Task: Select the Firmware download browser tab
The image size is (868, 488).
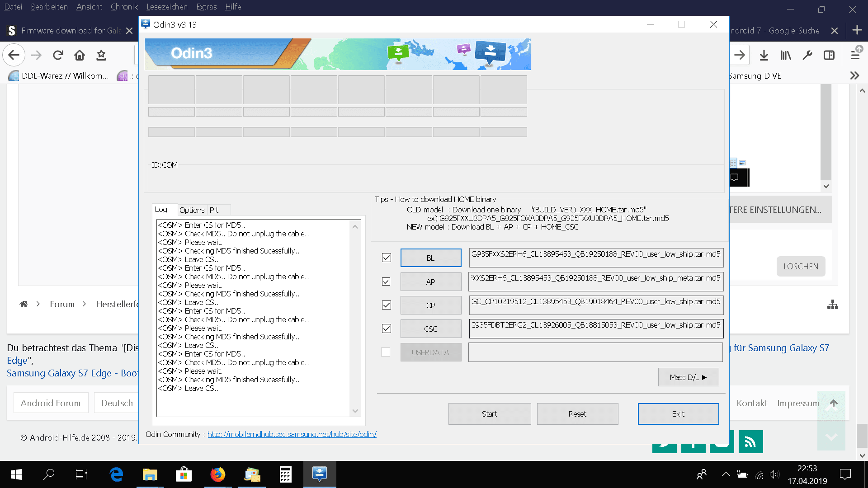Action: point(71,30)
